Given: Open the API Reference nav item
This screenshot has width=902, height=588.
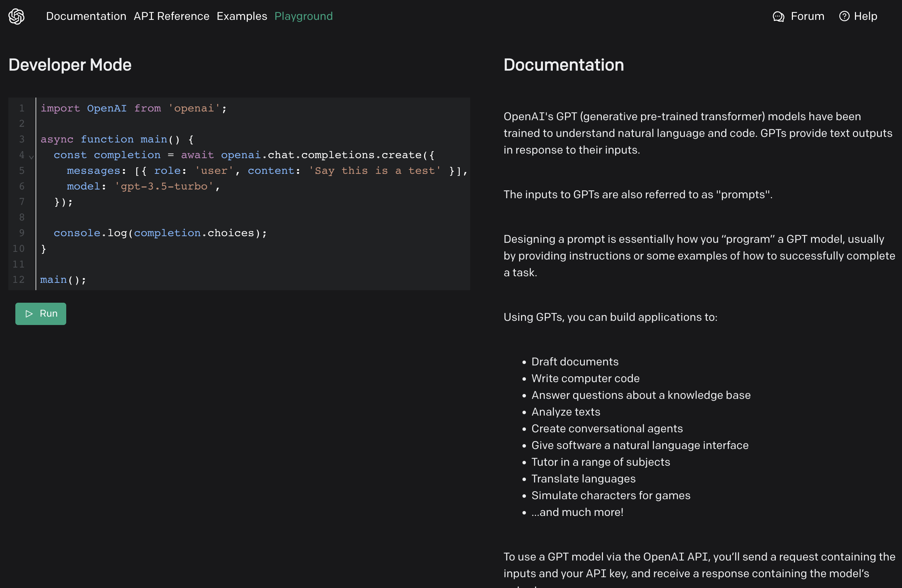Looking at the screenshot, I should [171, 16].
